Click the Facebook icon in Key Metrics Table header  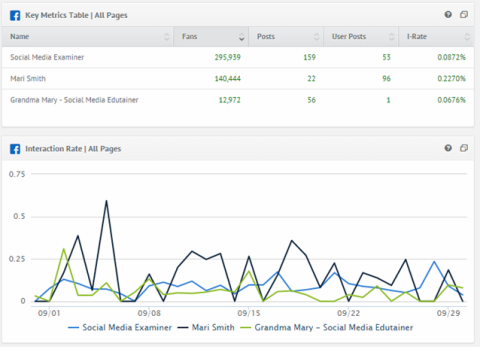click(x=15, y=15)
